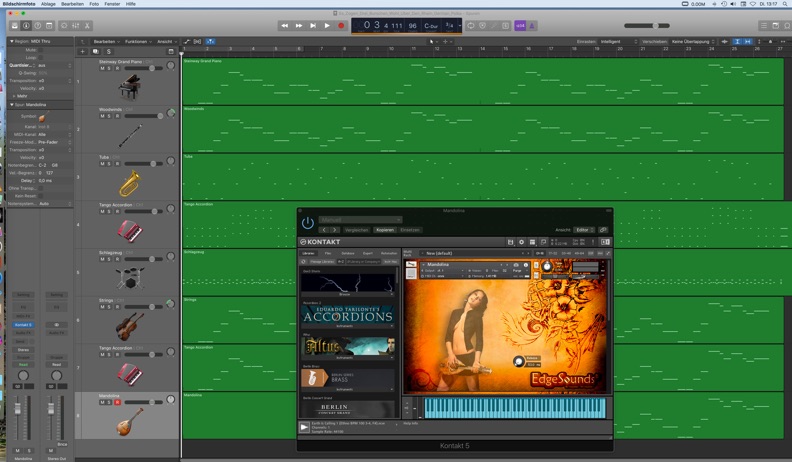Open the Einrasten Intelligent dropdown
Screen dimensions: 792x462
(619, 41)
